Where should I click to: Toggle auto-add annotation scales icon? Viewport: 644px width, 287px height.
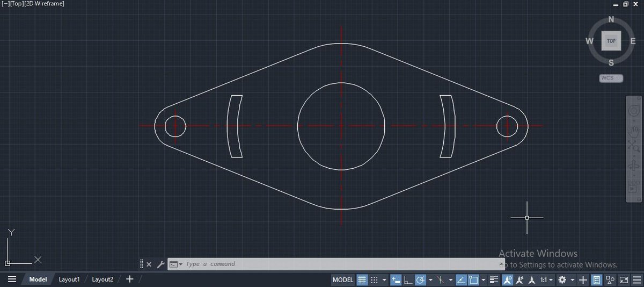519,279
